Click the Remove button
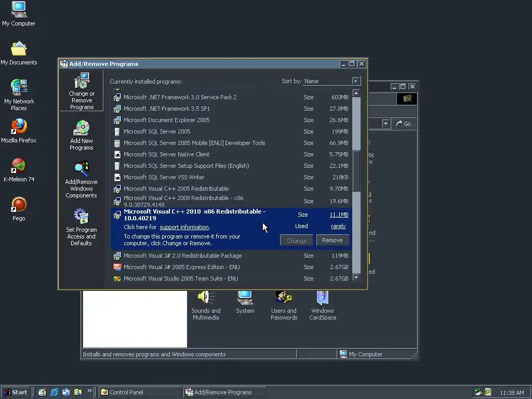Screen dimensions: 532x399 [332, 240]
